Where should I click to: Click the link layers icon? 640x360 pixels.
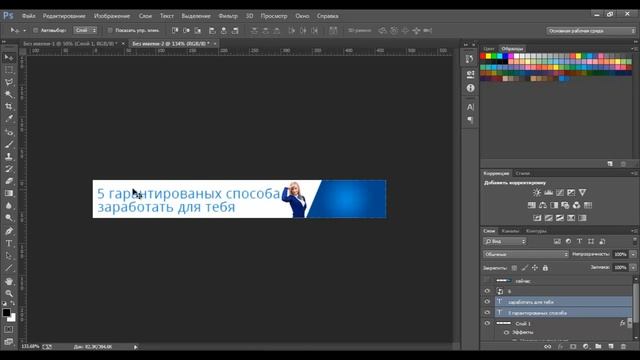pyautogui.click(x=547, y=347)
